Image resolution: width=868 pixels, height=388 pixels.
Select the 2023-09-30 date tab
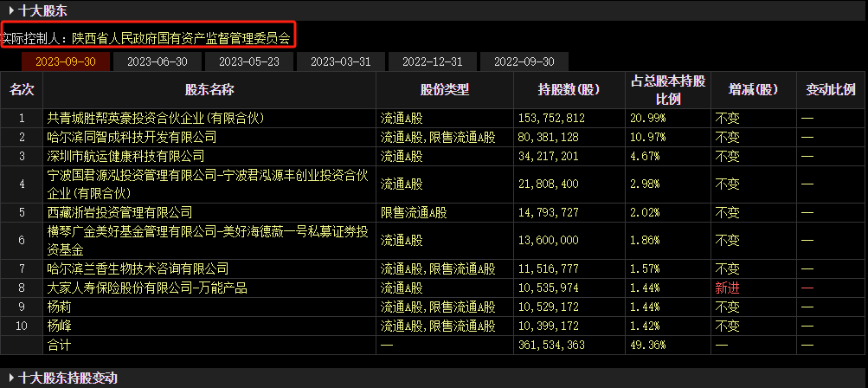click(66, 61)
